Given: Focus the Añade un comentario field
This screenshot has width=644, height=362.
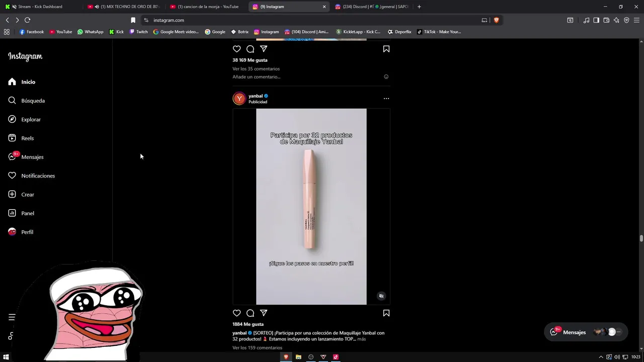Looking at the screenshot, I should coord(257,77).
